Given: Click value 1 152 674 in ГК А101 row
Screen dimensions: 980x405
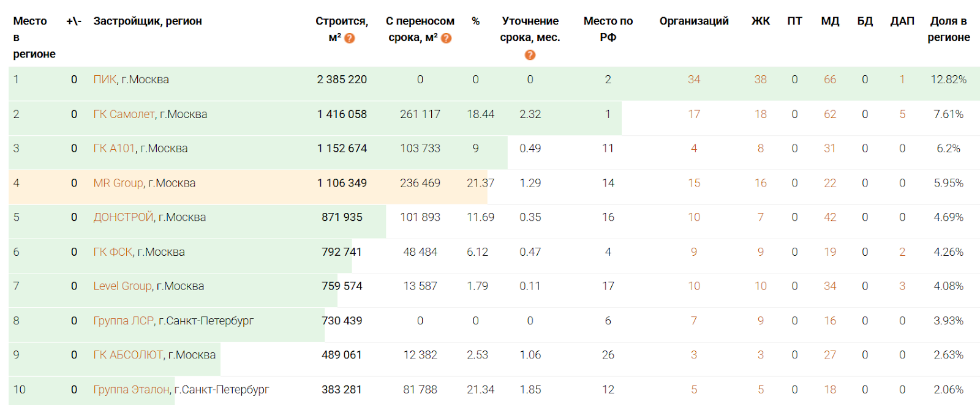Looking at the screenshot, I should [x=342, y=149].
